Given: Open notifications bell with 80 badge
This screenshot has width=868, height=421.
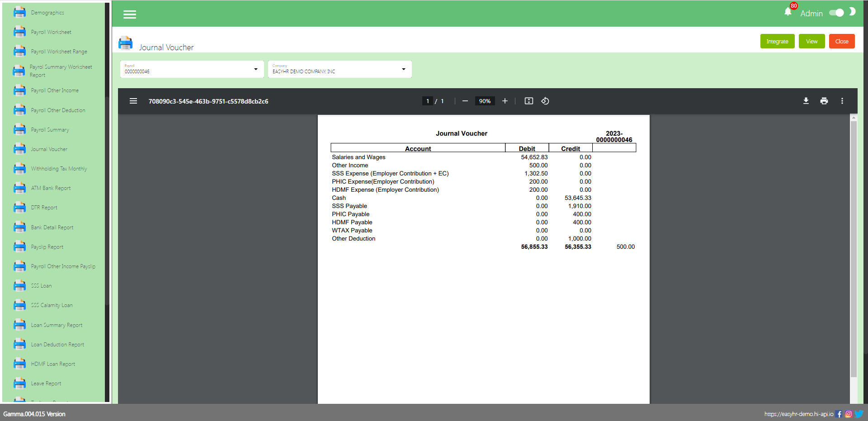Looking at the screenshot, I should click(788, 12).
